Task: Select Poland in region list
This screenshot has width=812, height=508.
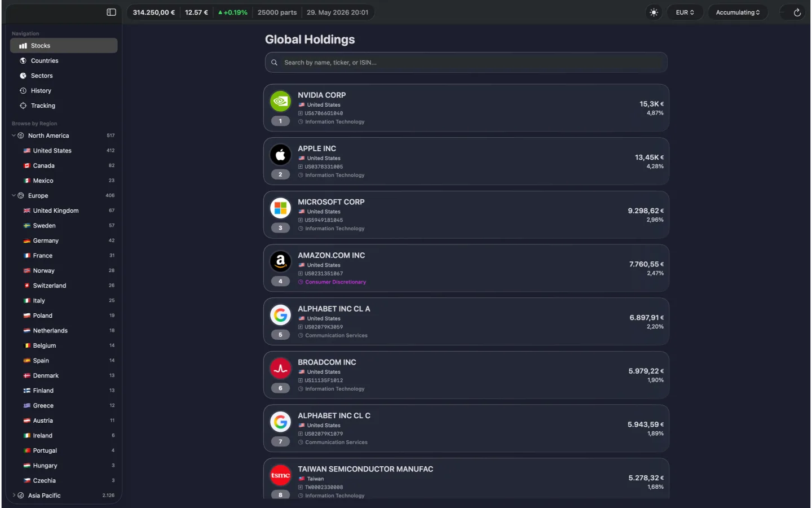Action: pyautogui.click(x=64, y=316)
